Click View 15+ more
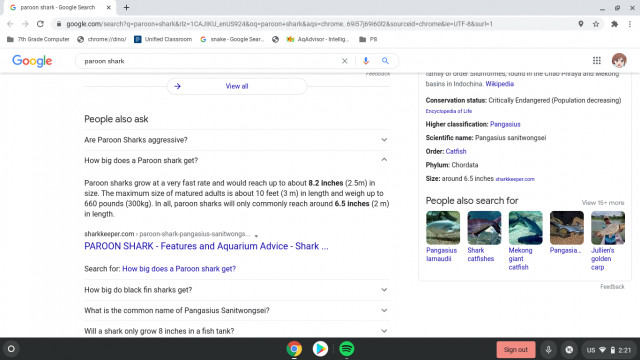Image resolution: width=640 pixels, height=360 pixels. [x=602, y=203]
